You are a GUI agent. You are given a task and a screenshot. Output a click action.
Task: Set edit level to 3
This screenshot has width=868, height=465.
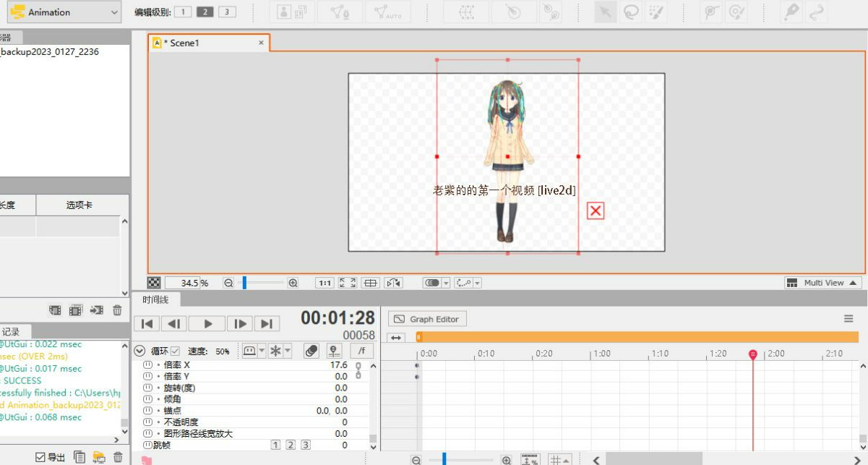(226, 12)
